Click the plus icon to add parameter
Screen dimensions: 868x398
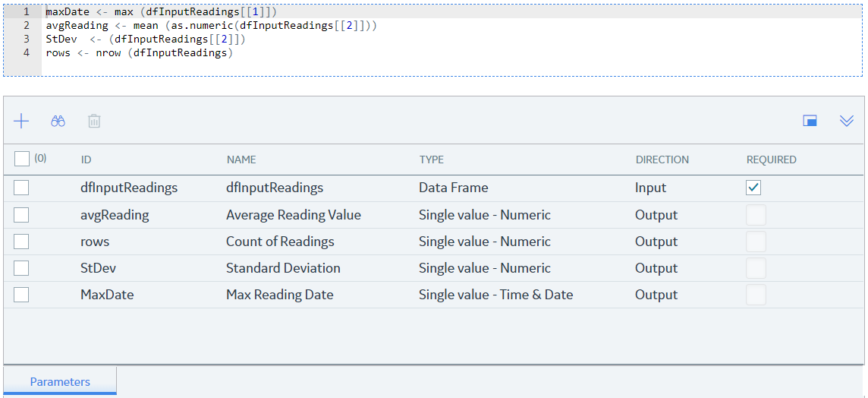coord(21,122)
